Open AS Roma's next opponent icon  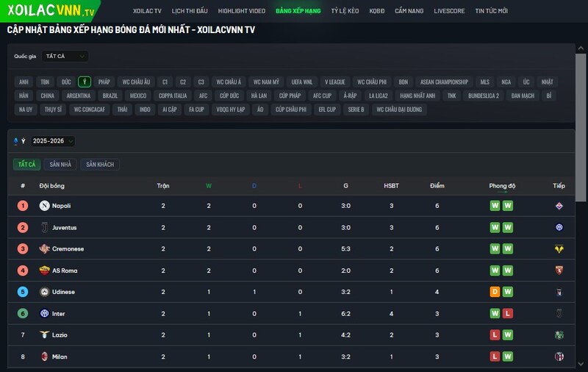pos(559,271)
